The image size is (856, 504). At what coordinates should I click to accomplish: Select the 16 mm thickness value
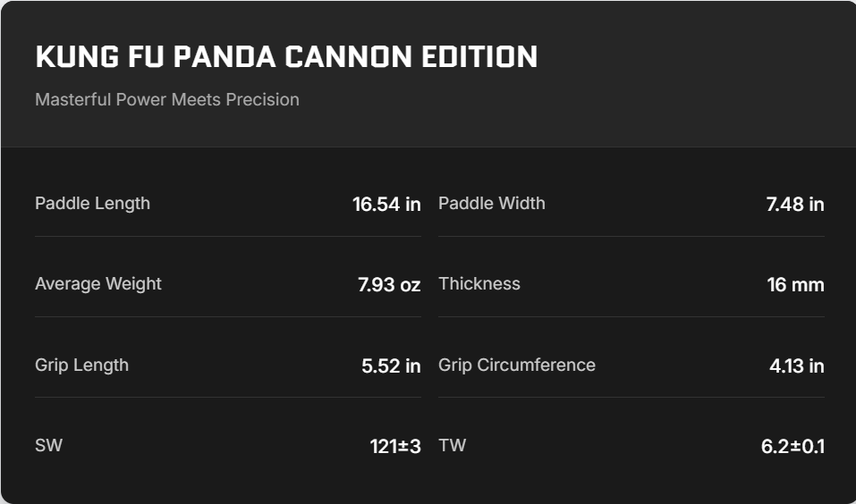795,285
